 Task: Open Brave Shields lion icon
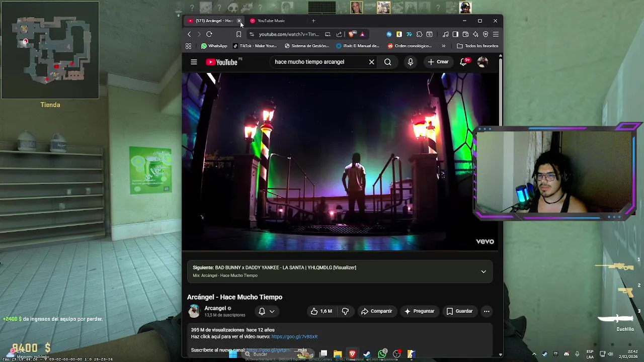click(352, 34)
